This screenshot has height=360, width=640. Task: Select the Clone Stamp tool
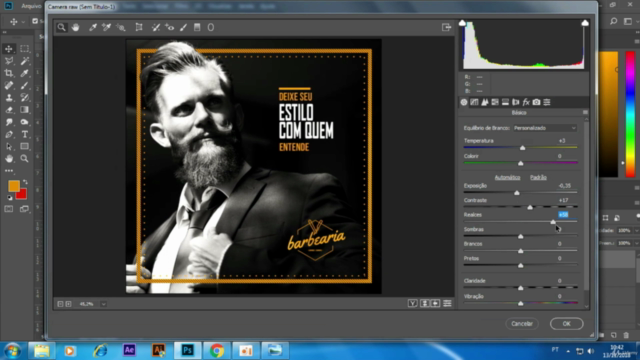pyautogui.click(x=9, y=98)
